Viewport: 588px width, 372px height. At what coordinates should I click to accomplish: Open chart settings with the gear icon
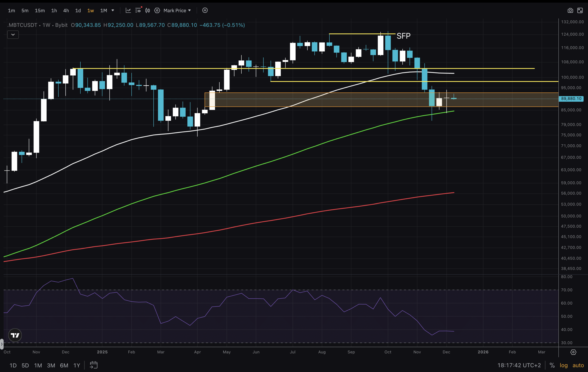coord(573,352)
